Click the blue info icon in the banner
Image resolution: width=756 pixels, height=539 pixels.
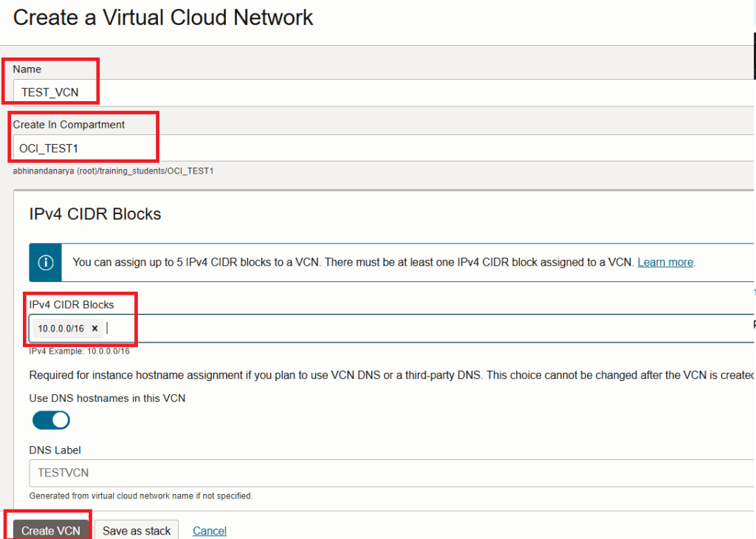(x=46, y=262)
